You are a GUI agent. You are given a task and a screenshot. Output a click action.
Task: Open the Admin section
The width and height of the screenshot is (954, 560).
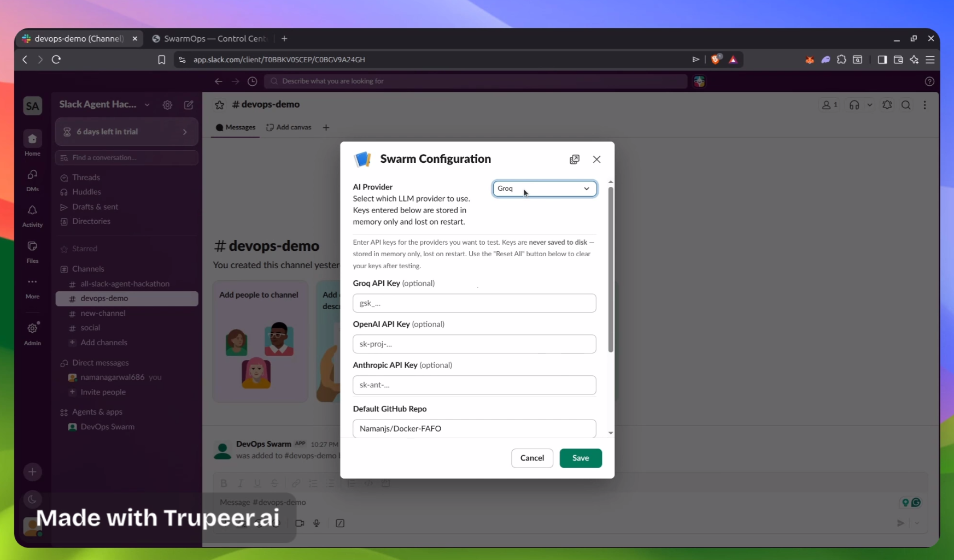(x=33, y=334)
